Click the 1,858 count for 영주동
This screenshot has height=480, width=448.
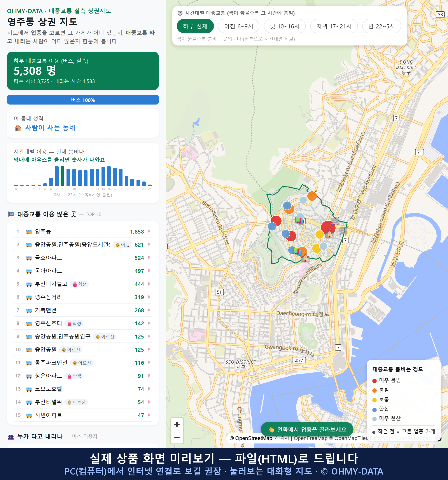pyautogui.click(x=137, y=232)
